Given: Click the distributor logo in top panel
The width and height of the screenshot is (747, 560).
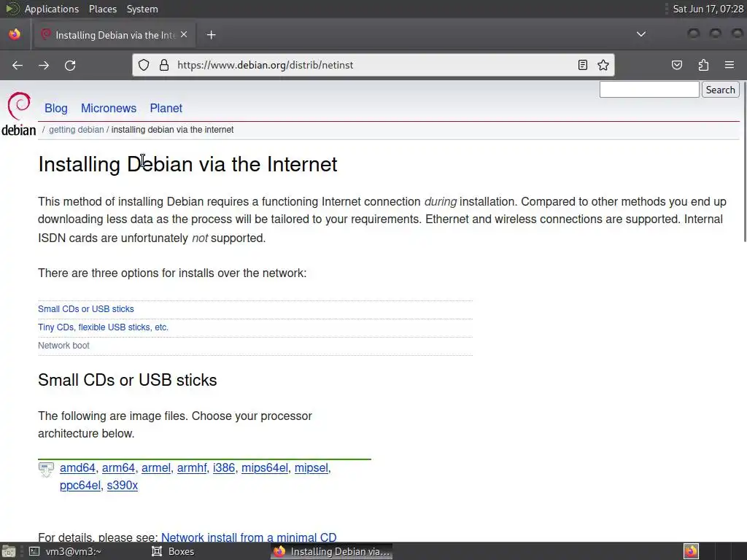Looking at the screenshot, I should click(12, 9).
